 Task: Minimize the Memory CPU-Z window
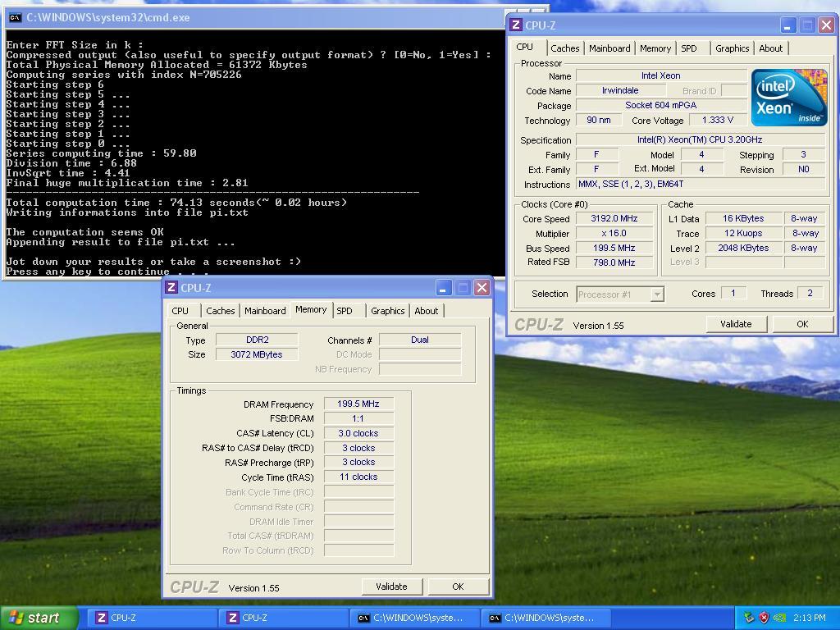[x=443, y=288]
